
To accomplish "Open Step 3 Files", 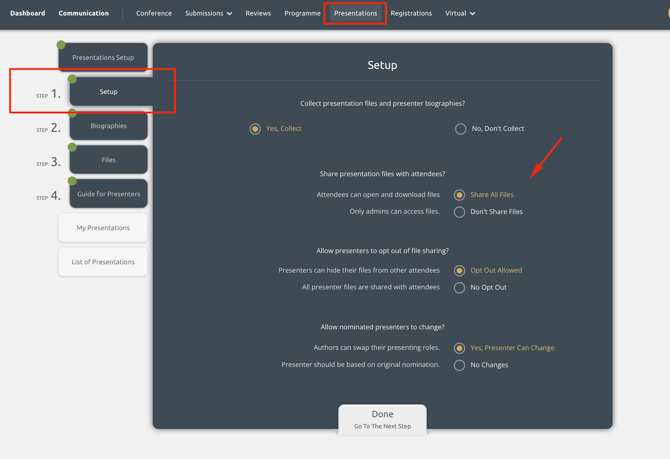I will [x=109, y=160].
